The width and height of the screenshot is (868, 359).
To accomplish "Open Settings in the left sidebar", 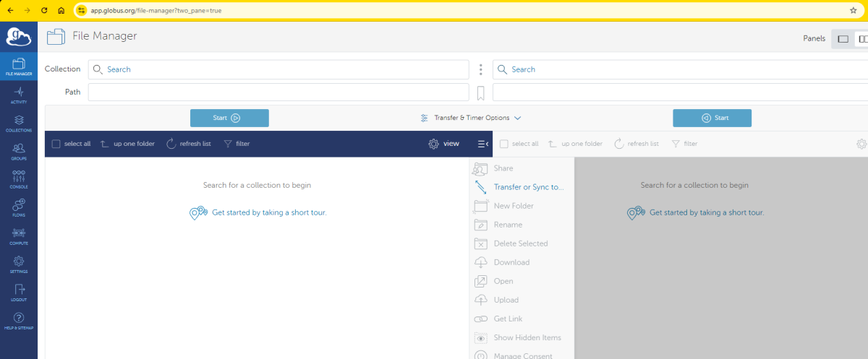I will 19,264.
